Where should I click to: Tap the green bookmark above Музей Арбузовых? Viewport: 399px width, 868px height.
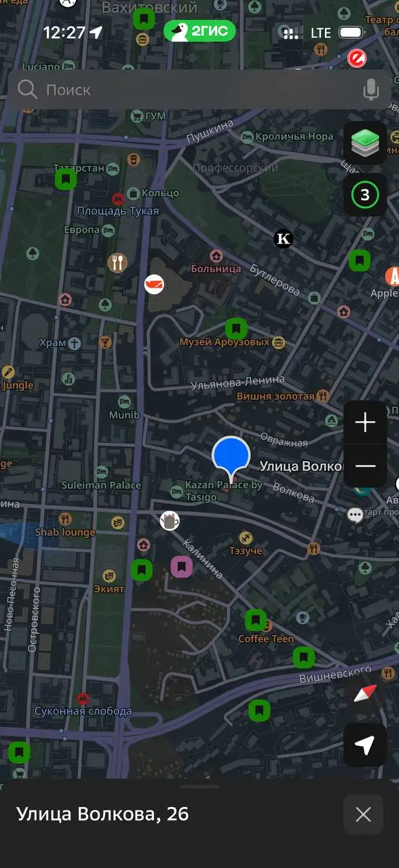click(x=236, y=329)
